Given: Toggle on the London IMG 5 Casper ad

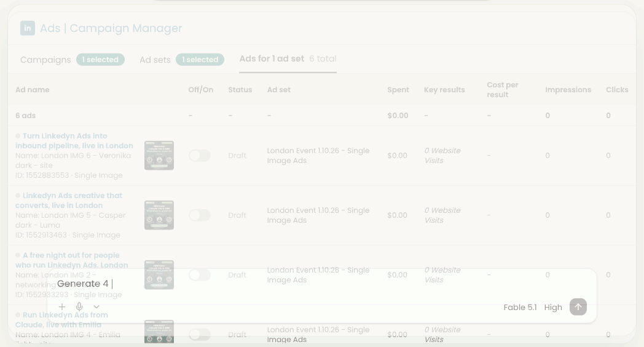Looking at the screenshot, I should tap(200, 215).
